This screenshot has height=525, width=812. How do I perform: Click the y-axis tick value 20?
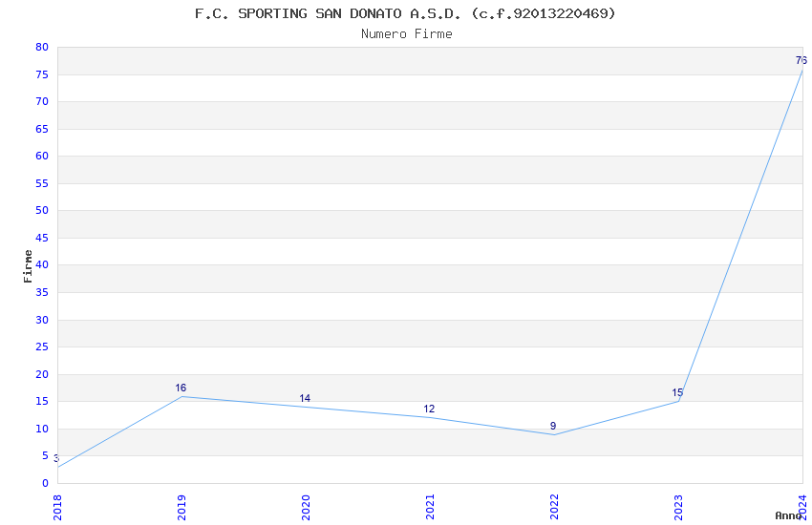point(42,374)
